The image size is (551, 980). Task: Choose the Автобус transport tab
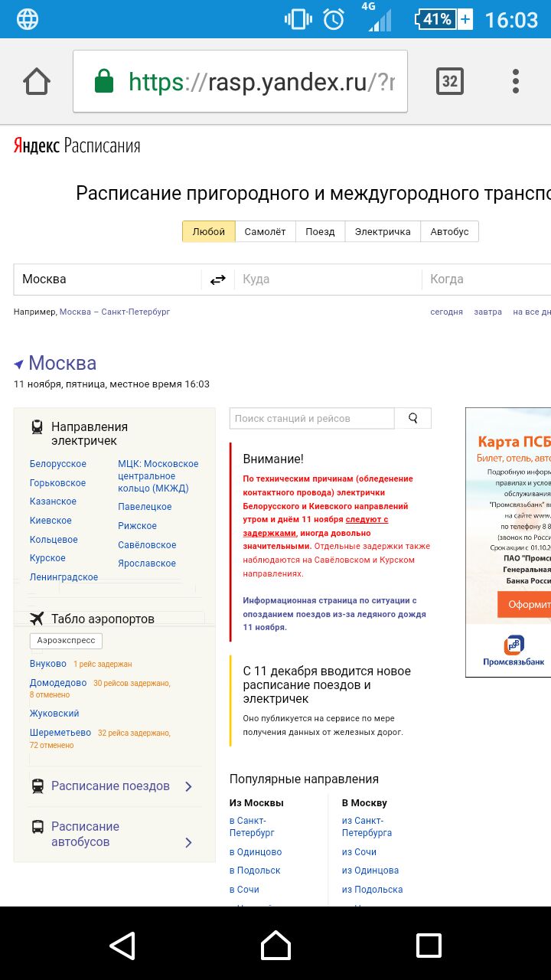pos(449,231)
